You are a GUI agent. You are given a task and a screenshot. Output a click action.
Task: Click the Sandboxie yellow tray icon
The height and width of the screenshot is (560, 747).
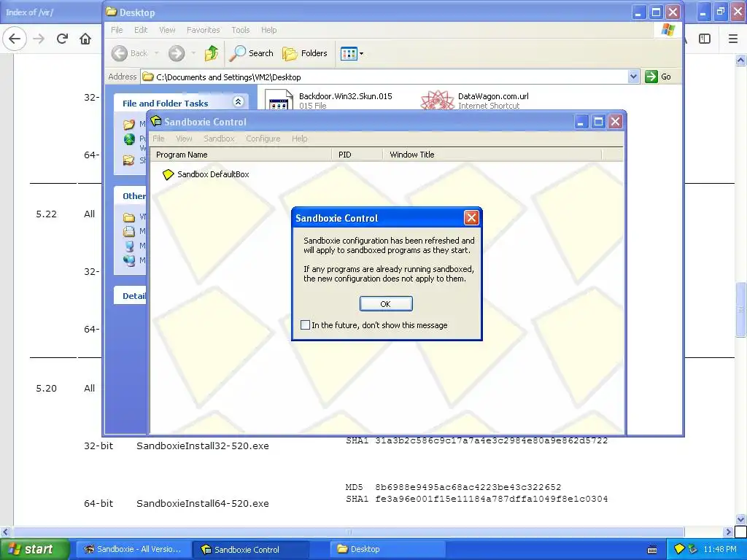coord(679,549)
